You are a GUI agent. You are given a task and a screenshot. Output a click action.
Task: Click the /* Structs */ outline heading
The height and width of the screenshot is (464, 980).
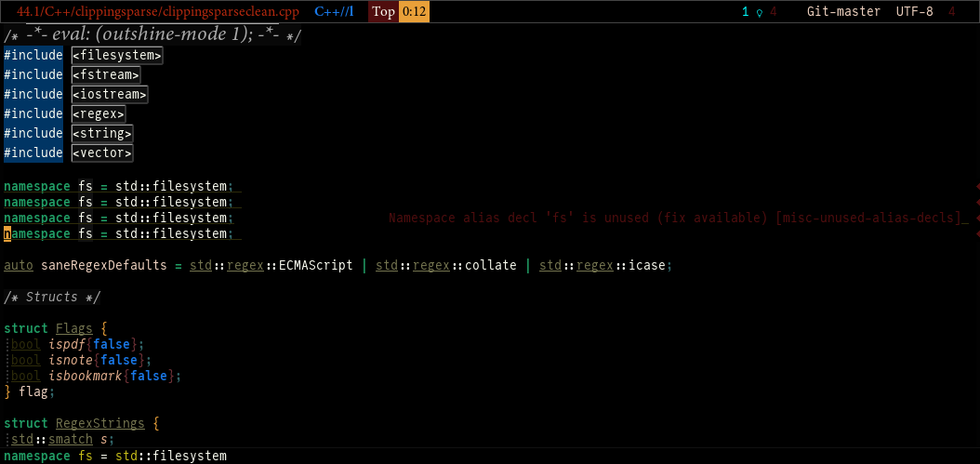[52, 297]
